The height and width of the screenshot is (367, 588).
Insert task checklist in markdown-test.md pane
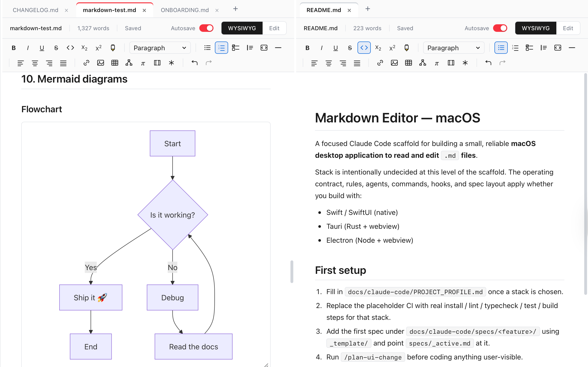pyautogui.click(x=235, y=48)
